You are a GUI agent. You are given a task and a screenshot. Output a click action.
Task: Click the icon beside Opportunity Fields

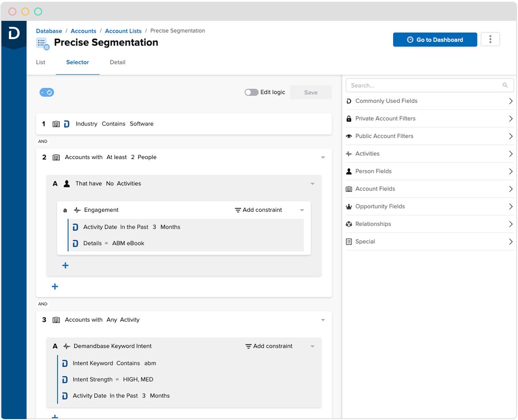coord(349,206)
